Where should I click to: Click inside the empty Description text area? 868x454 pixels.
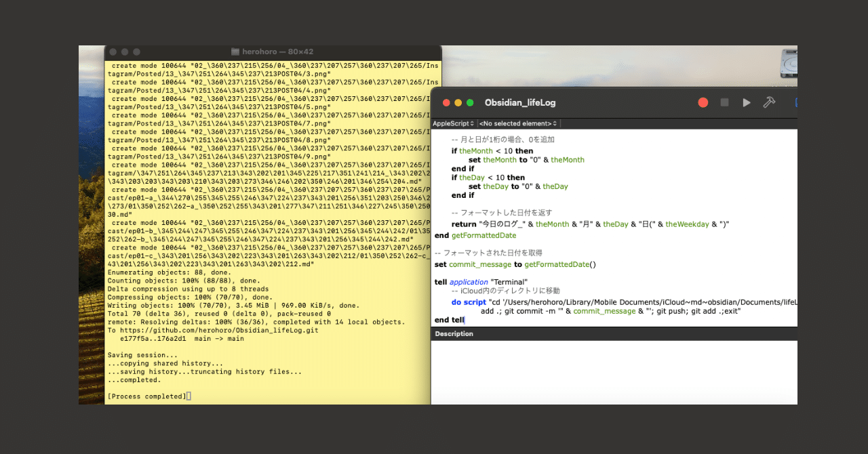[614, 371]
